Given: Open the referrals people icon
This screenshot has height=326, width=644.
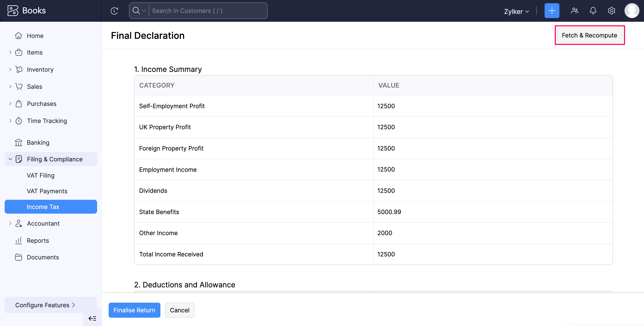Looking at the screenshot, I should 574,11.
